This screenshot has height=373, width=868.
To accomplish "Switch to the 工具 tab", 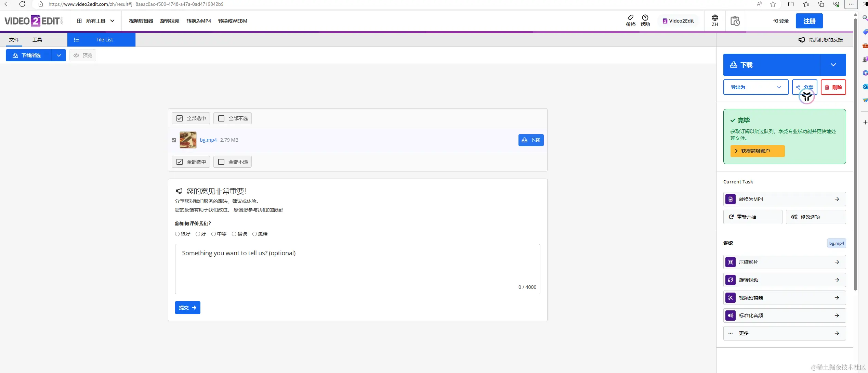I will [x=37, y=40].
